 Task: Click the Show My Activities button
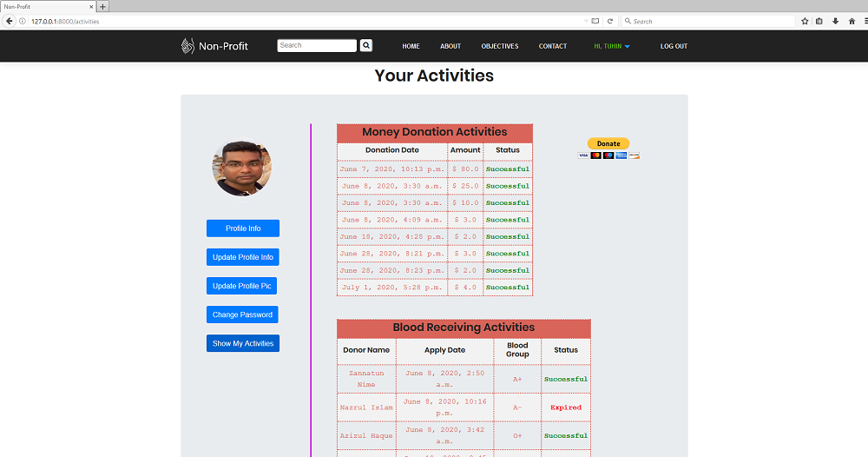coord(243,343)
